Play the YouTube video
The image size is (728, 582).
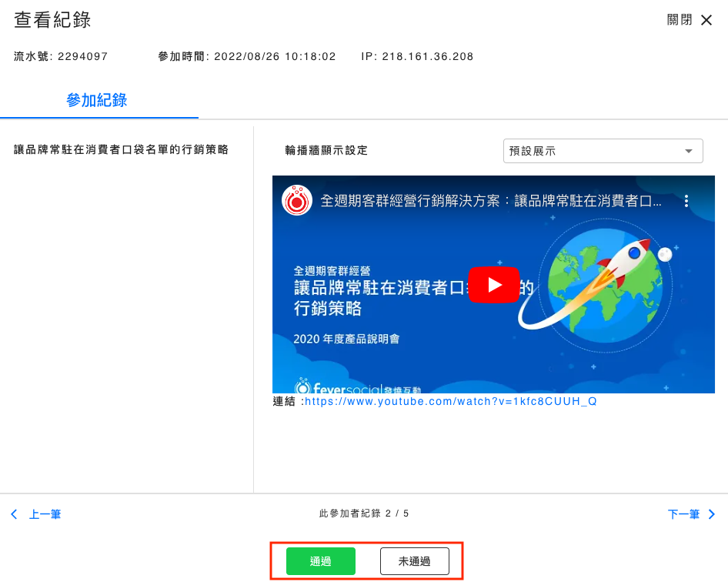[493, 285]
